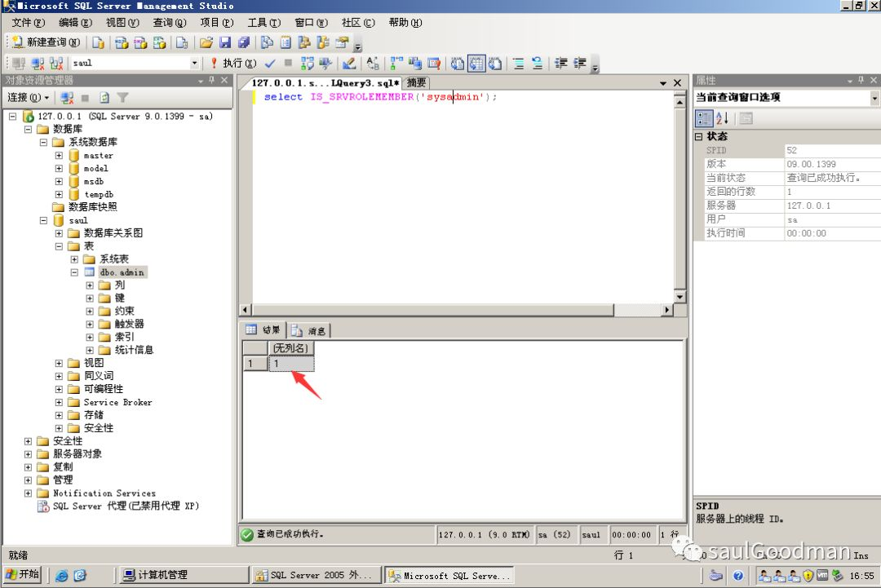This screenshot has width=881, height=588.
Task: Click the Connect icon on SQL editor toolbar
Action: [x=19, y=64]
